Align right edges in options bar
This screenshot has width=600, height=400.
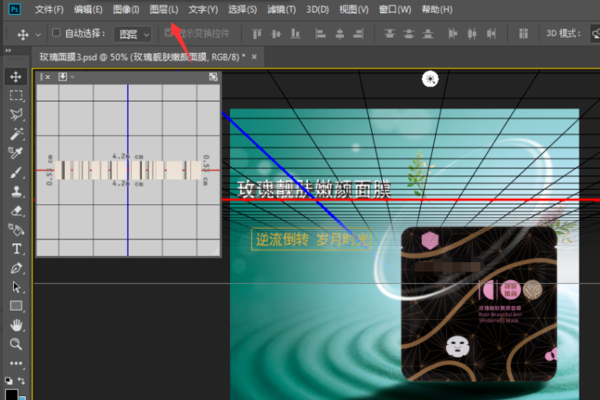[359, 34]
